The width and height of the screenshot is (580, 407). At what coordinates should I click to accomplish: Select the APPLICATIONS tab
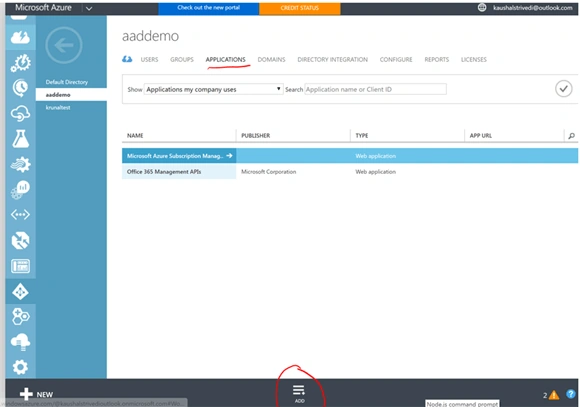coord(226,60)
